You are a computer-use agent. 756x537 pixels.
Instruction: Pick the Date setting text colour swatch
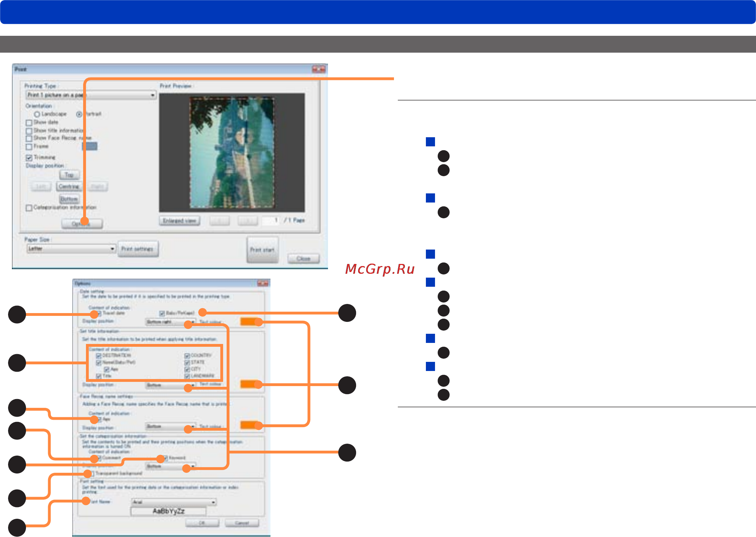250,321
